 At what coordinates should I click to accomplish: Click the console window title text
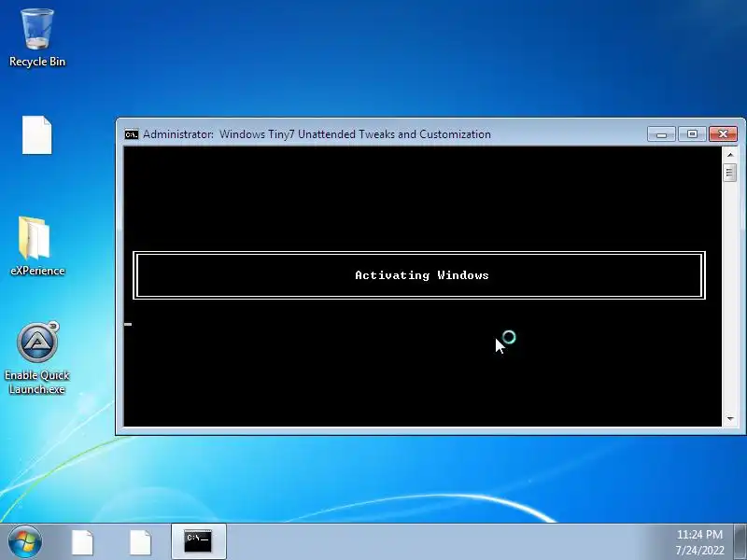317,134
